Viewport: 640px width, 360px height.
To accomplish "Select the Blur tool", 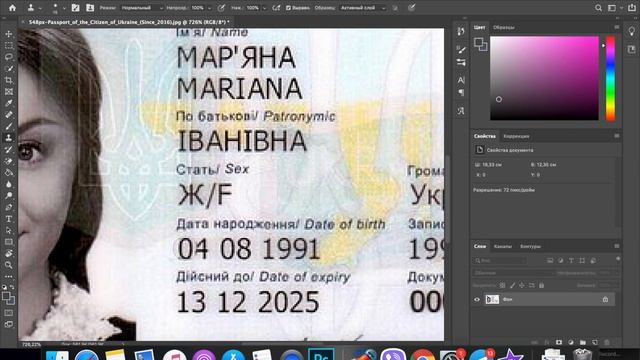I will coord(9,184).
